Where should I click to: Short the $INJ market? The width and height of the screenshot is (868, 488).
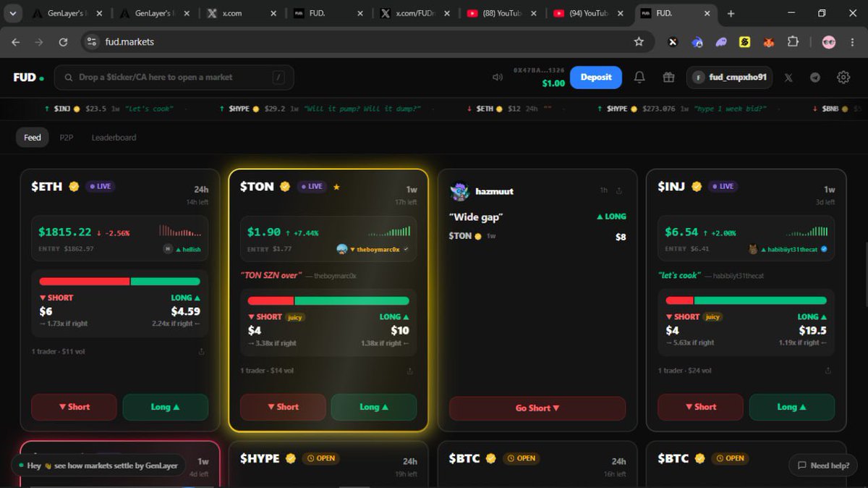[700, 407]
